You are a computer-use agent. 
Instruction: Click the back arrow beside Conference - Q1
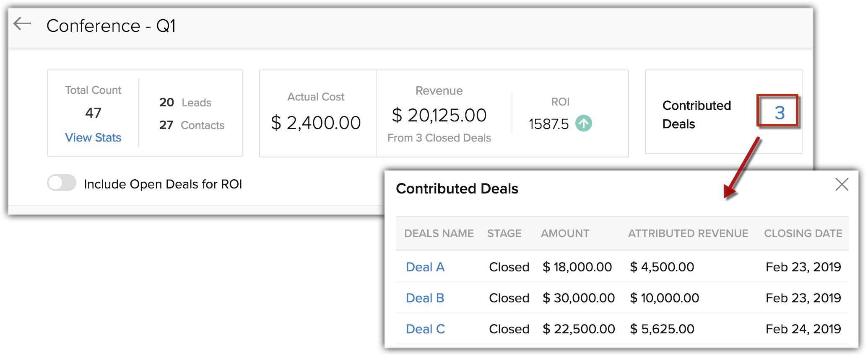23,24
